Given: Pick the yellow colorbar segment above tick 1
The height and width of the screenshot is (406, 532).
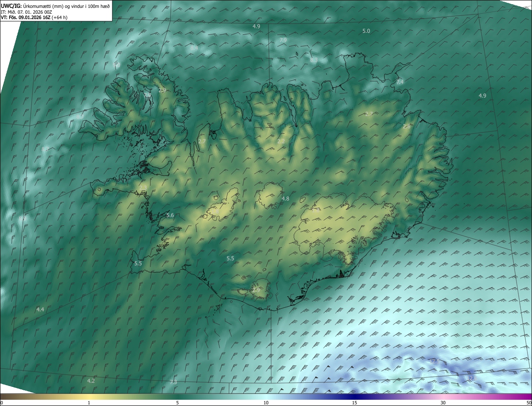Looking at the screenshot, I should 89,396.
